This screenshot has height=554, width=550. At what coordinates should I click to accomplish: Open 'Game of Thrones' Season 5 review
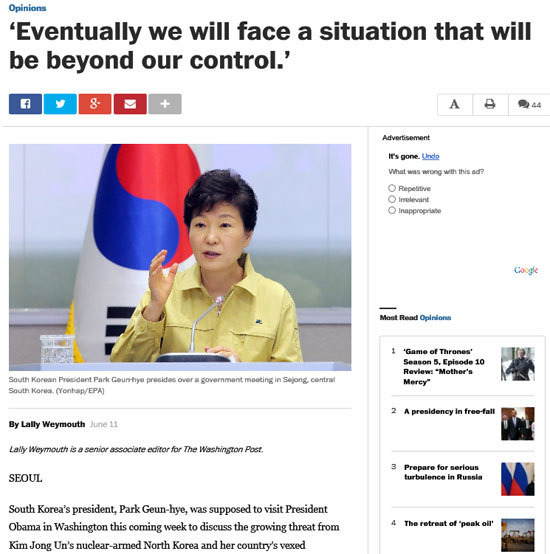[x=444, y=366]
